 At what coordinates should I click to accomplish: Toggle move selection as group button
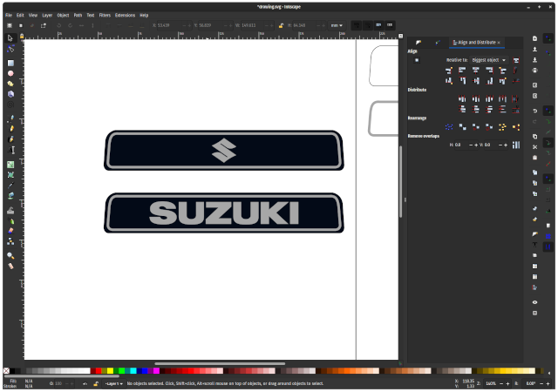pos(417,60)
